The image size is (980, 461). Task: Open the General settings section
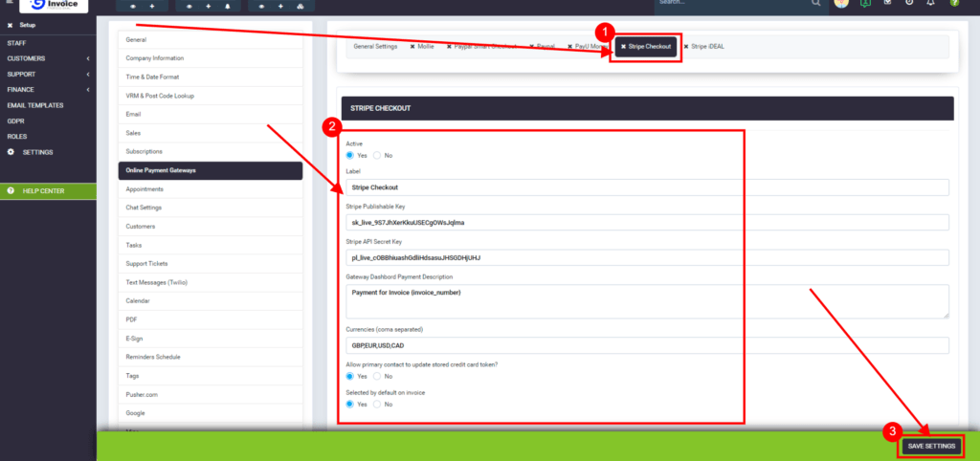(211, 39)
